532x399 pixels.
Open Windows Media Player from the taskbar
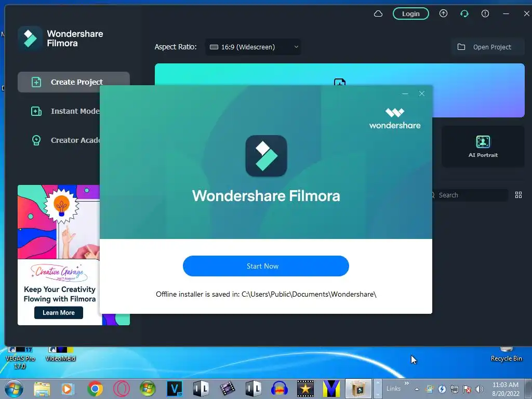[68, 389]
